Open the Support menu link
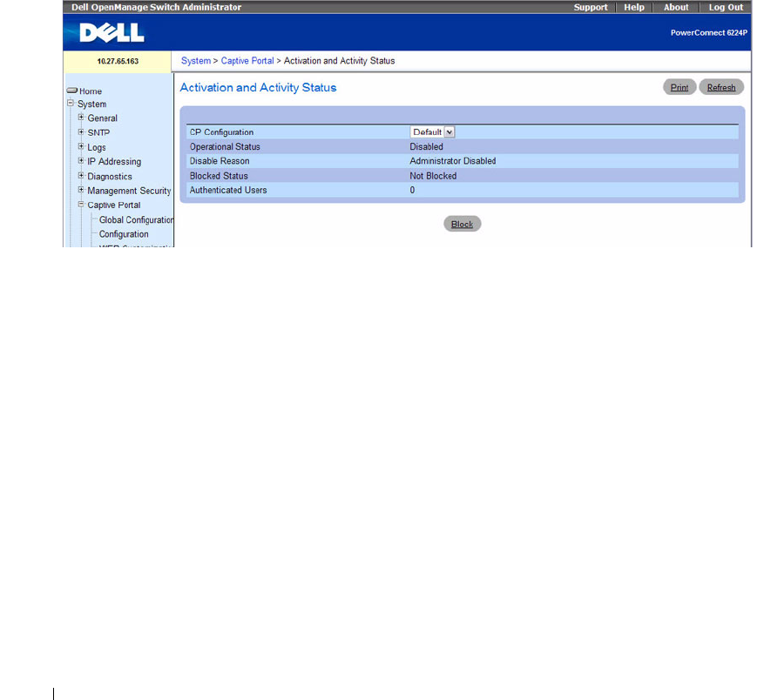The image size is (784, 700). [591, 7]
